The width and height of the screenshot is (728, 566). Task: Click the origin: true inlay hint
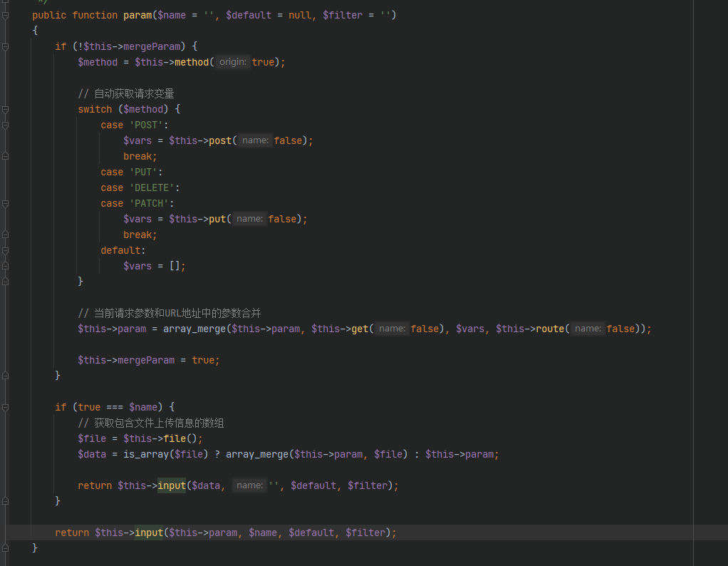pos(233,62)
